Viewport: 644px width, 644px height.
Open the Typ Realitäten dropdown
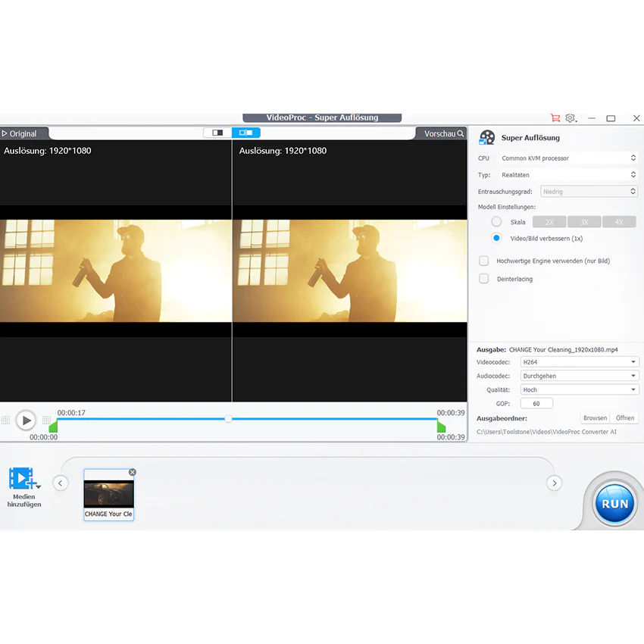coord(568,175)
